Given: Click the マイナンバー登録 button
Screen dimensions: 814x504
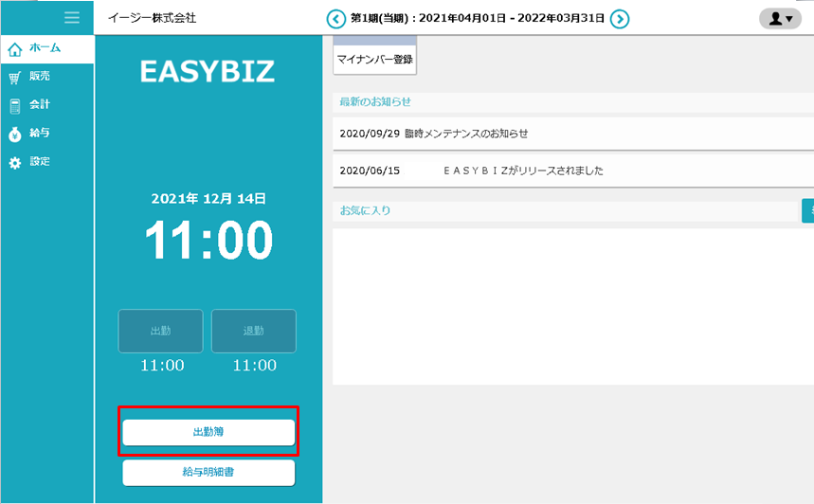Looking at the screenshot, I should click(x=375, y=59).
